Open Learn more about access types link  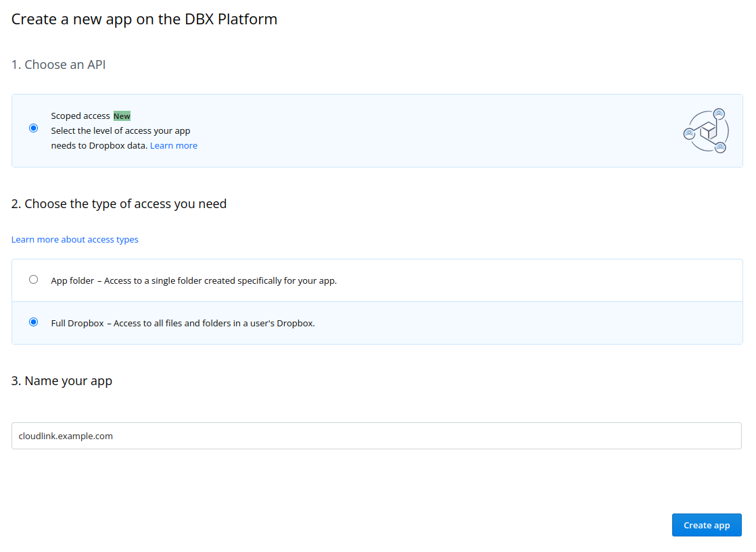75,240
